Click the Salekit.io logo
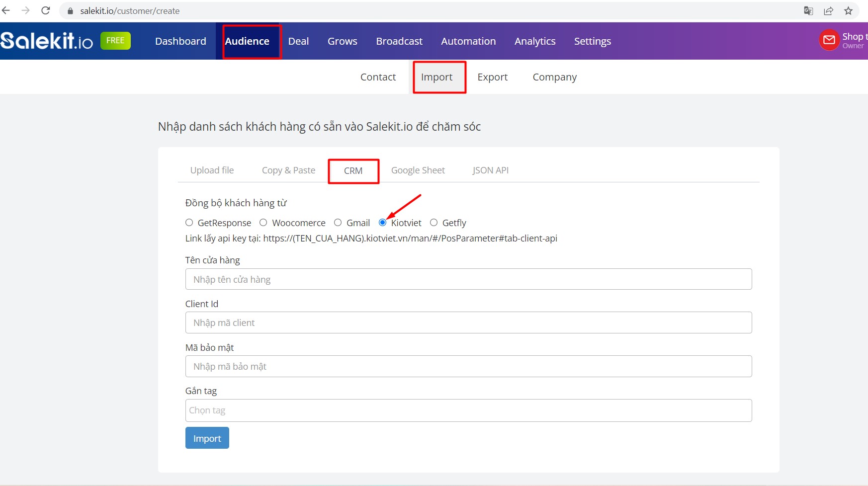This screenshot has height=486, width=868. tap(47, 41)
